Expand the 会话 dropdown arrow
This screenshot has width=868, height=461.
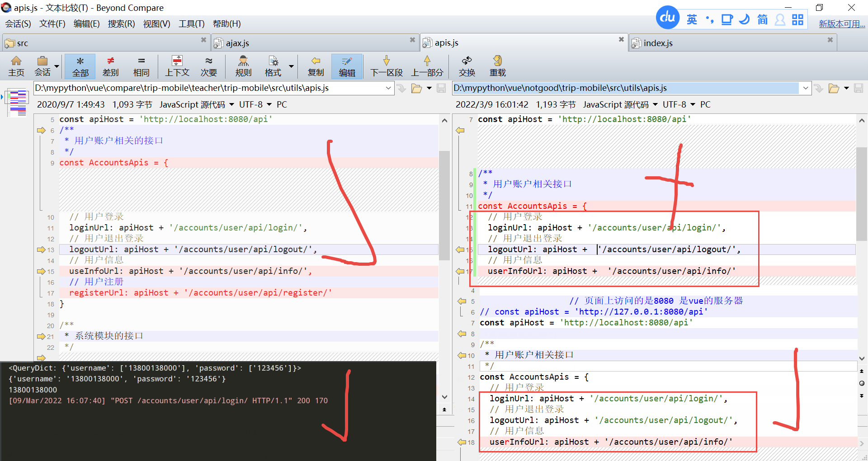point(57,66)
